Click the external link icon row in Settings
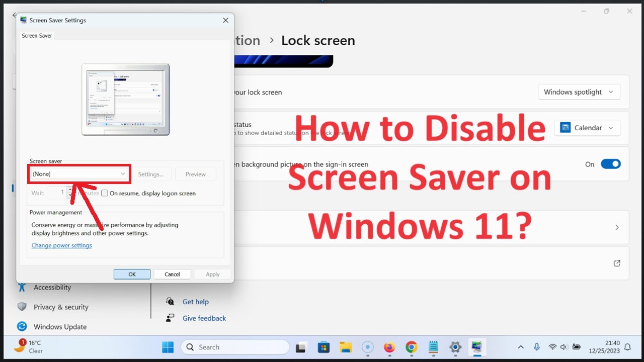This screenshot has width=644, height=362. 617,263
